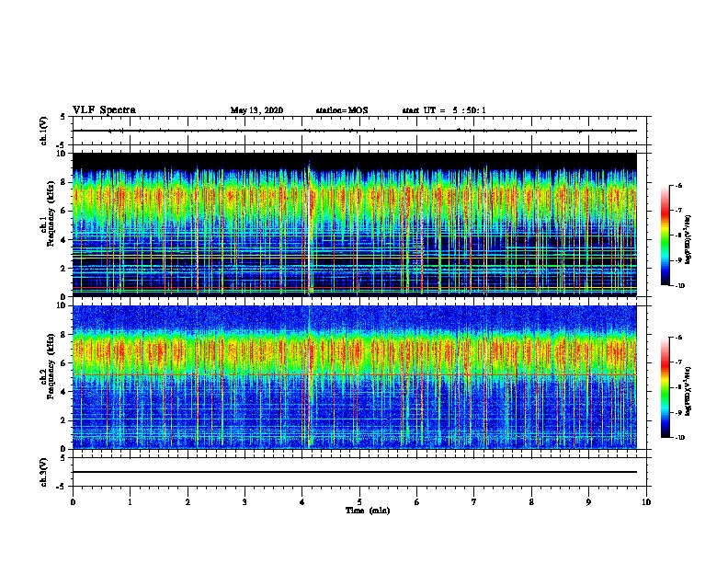
Task: Click the ch.1 voltage waveform trace
Action: pos(354,131)
